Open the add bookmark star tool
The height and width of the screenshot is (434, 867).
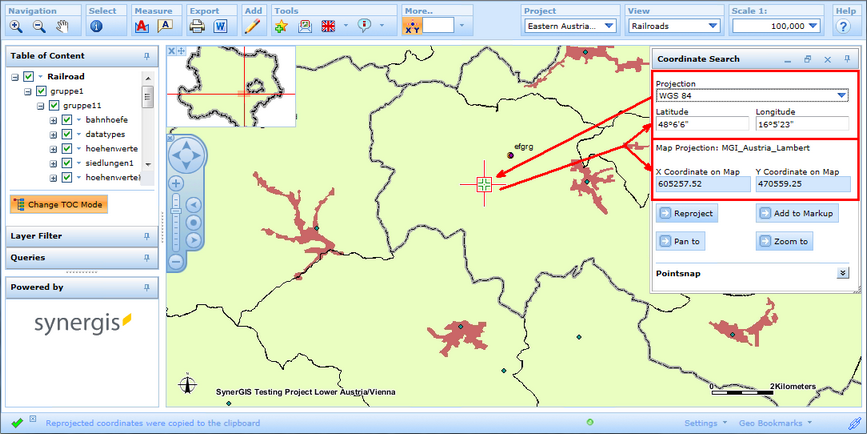click(281, 26)
